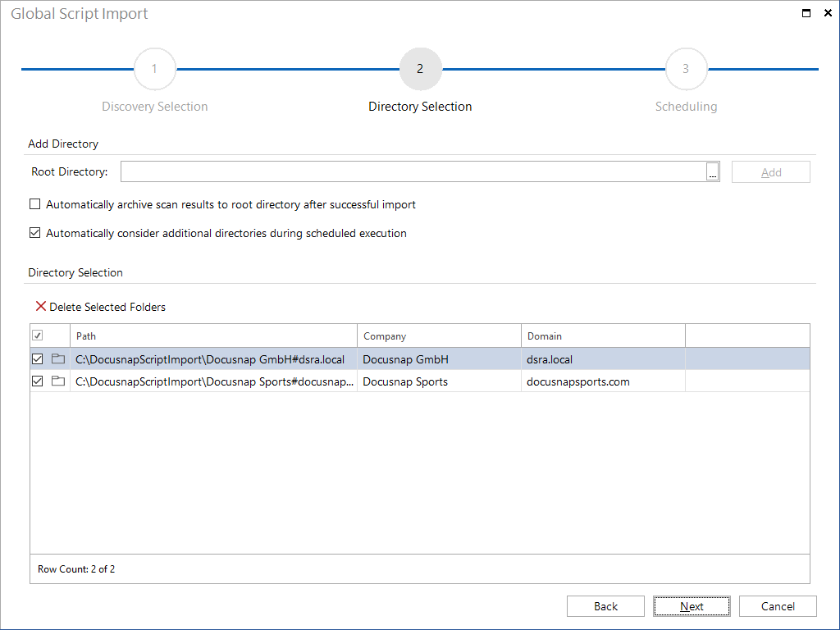Click the red X Delete Selected Folders icon

tap(41, 307)
